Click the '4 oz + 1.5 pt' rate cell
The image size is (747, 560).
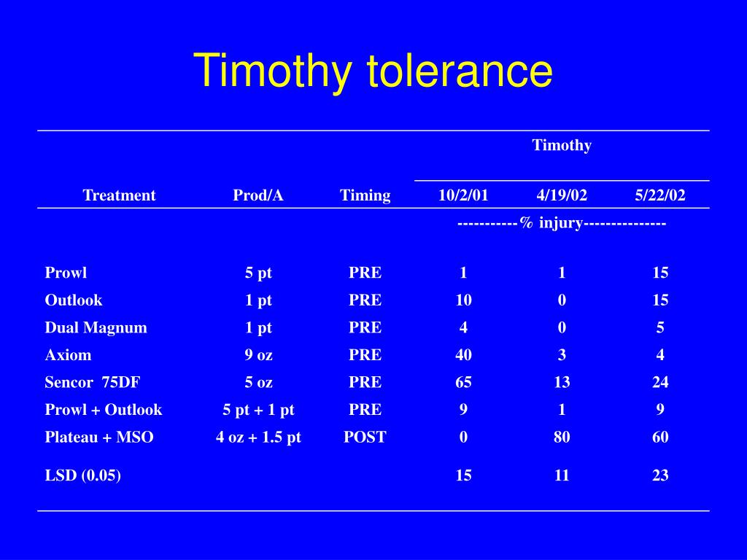click(258, 437)
